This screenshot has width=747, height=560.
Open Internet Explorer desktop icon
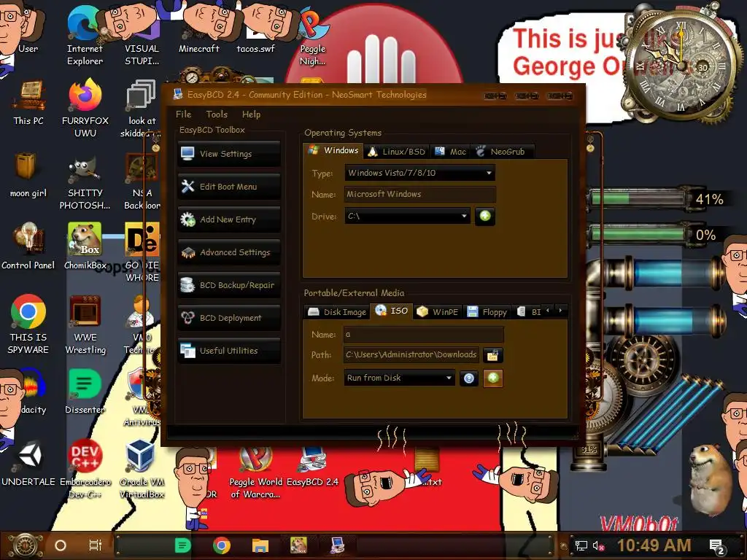point(85,37)
